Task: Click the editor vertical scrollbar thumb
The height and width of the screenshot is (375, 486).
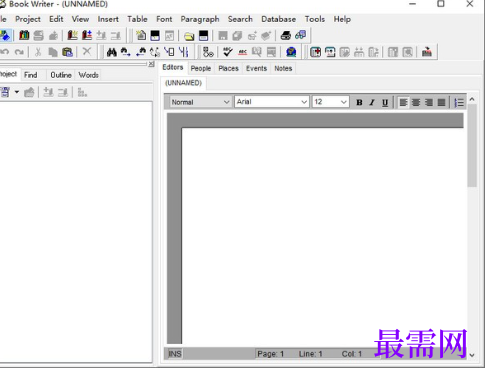Action: click(x=472, y=146)
